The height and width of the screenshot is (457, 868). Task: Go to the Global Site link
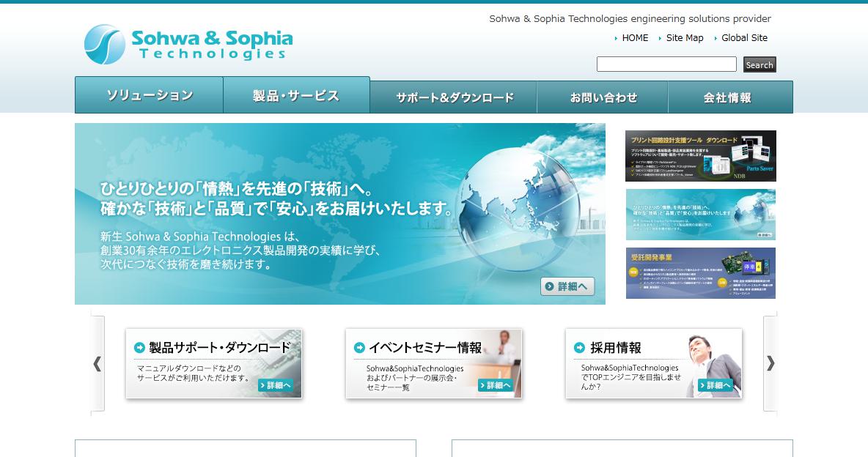point(744,37)
